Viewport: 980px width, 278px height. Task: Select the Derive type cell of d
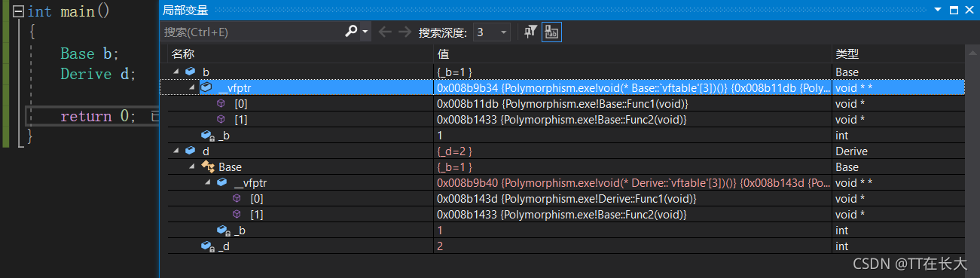click(851, 151)
